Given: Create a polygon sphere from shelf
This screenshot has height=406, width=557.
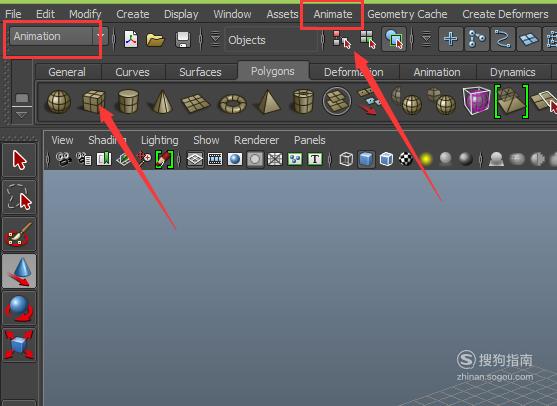Looking at the screenshot, I should (59, 102).
